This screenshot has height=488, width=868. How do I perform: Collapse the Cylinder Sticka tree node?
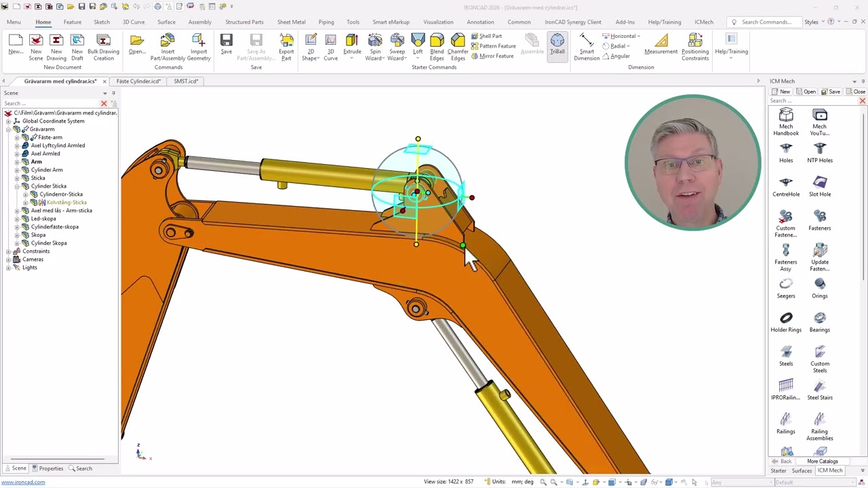[x=17, y=186]
